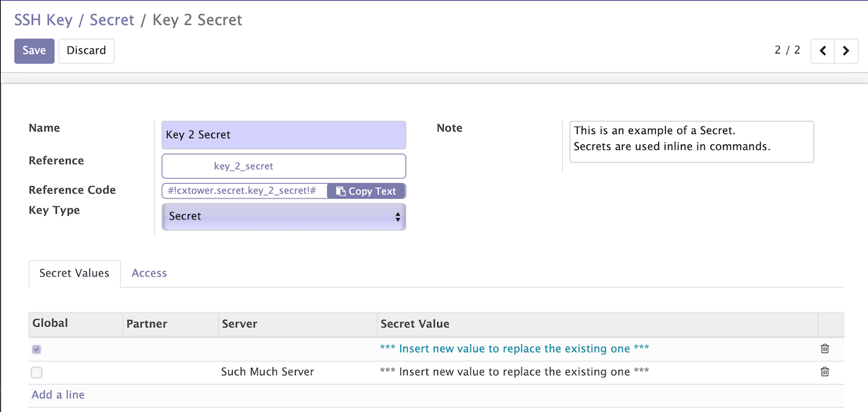Edit the Note text area
The height and width of the screenshot is (412, 868).
click(x=691, y=142)
